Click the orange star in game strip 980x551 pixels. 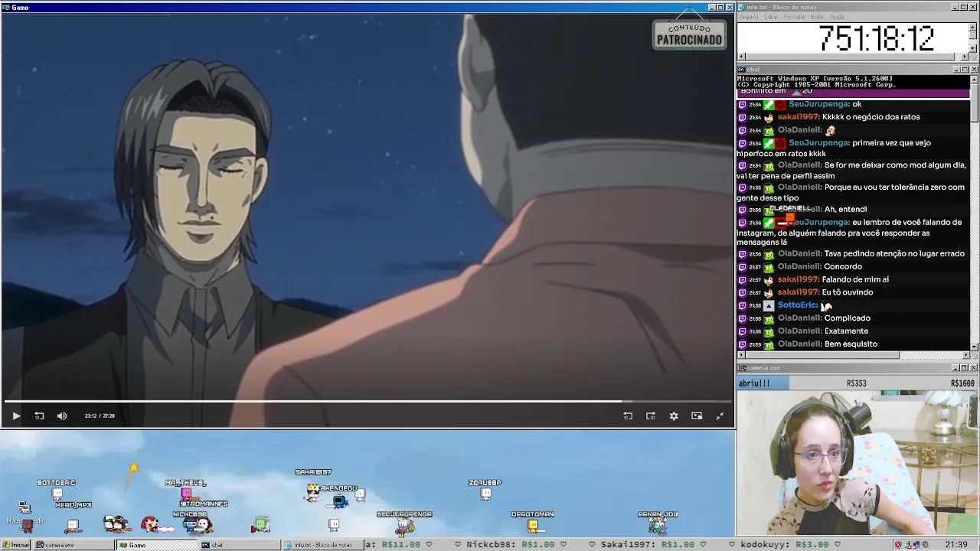(x=134, y=468)
